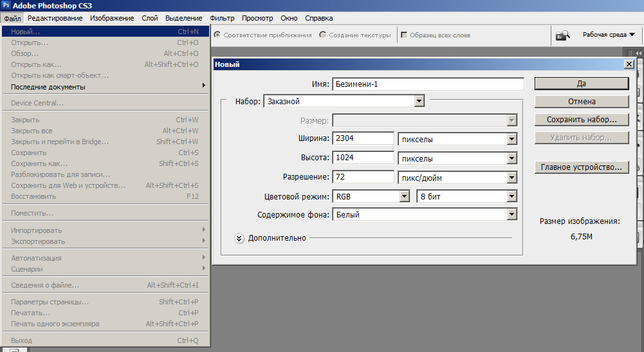
Task: Select Создание текстуры radio button
Action: coord(323,35)
